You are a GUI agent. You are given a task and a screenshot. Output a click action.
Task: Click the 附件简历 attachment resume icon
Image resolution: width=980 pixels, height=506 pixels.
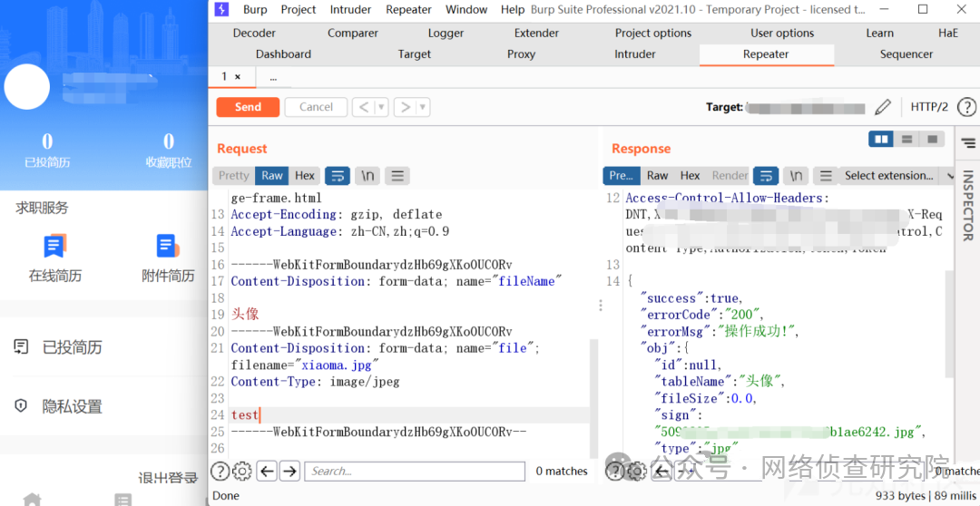pos(168,246)
